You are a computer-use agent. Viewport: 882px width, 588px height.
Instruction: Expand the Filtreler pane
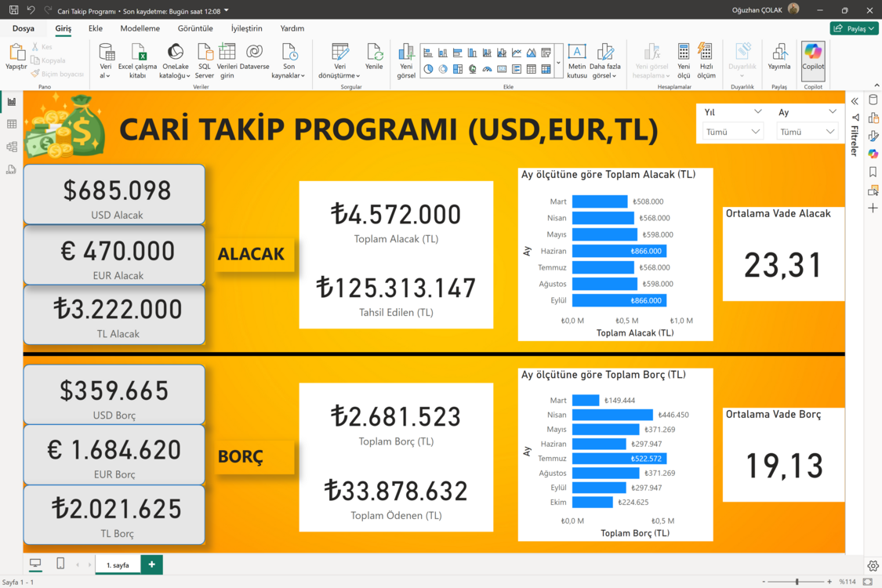click(855, 101)
